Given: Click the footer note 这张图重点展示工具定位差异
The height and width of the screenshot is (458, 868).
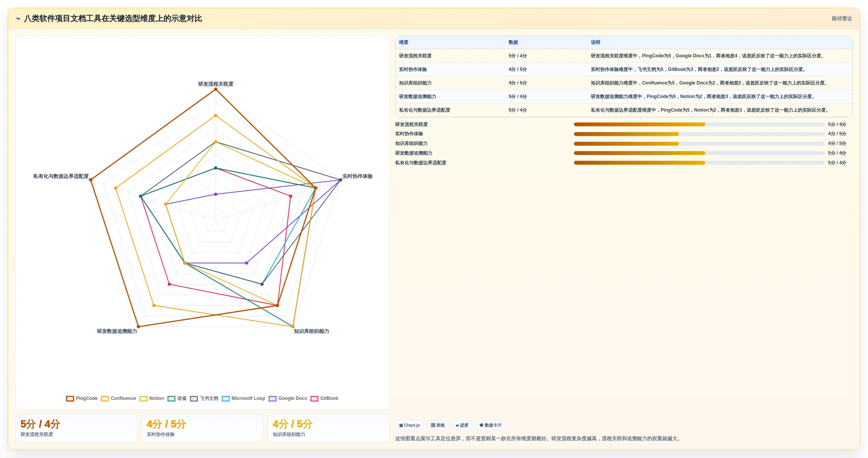Looking at the screenshot, I should [x=539, y=439].
